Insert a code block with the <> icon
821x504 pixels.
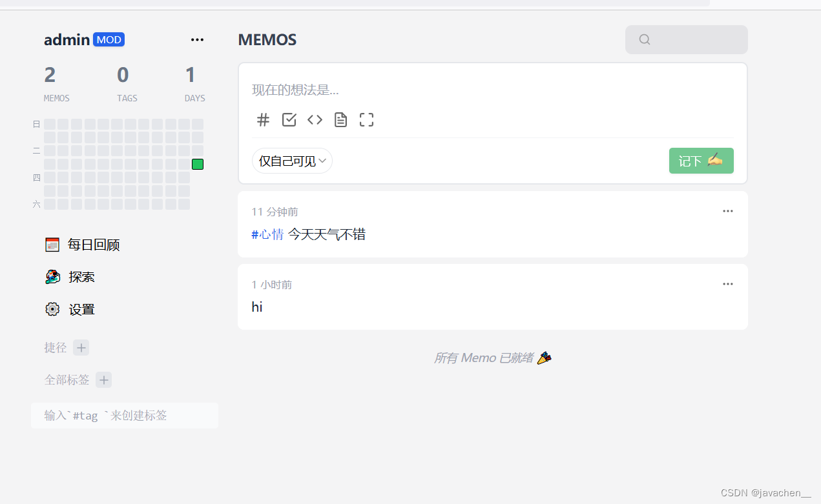315,119
